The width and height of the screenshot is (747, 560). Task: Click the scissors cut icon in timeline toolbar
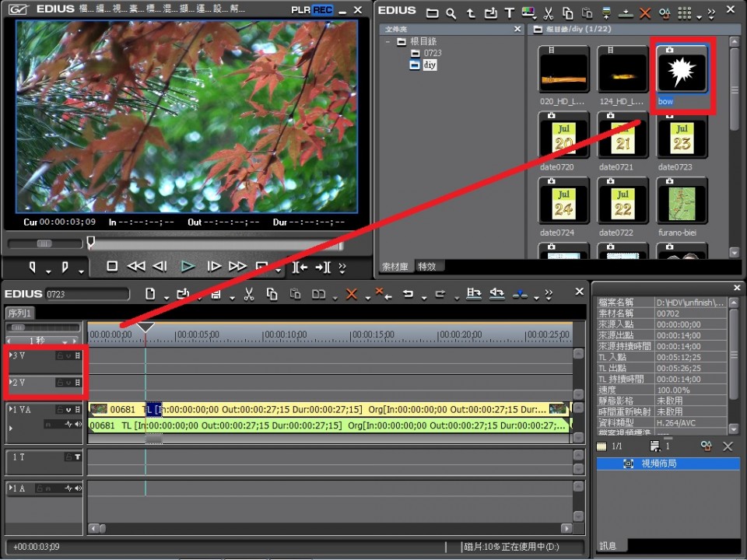coord(249,294)
